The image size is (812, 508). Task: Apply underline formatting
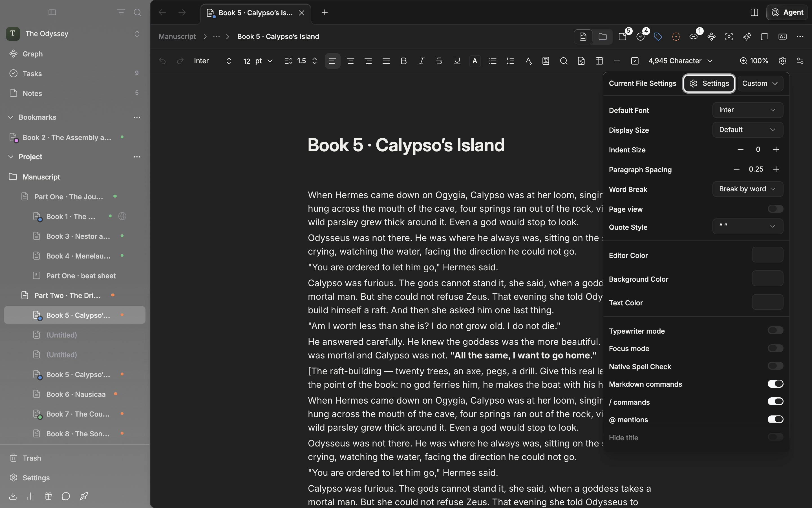pos(457,61)
